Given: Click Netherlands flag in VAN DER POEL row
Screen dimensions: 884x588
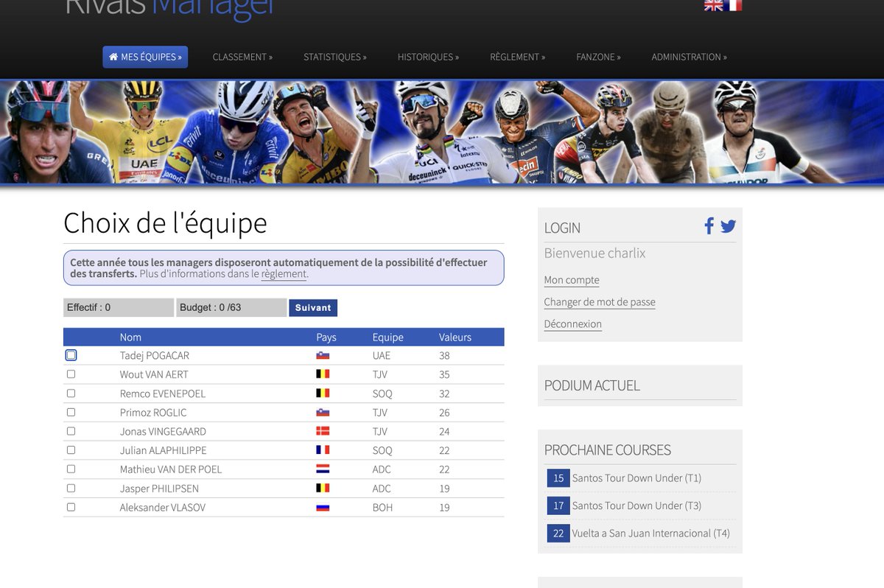Looking at the screenshot, I should coord(323,469).
